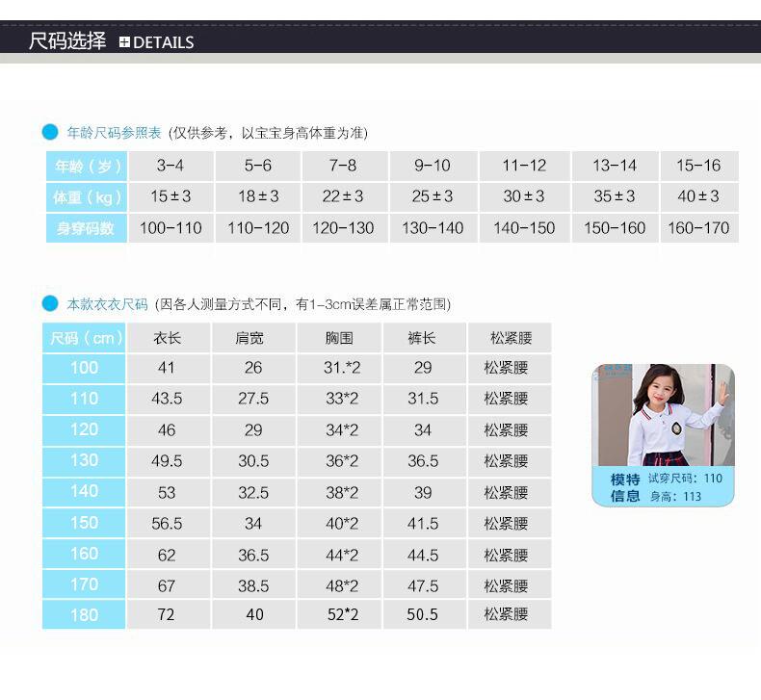
Task: Select the 3-4 age range cell
Action: pos(171,166)
